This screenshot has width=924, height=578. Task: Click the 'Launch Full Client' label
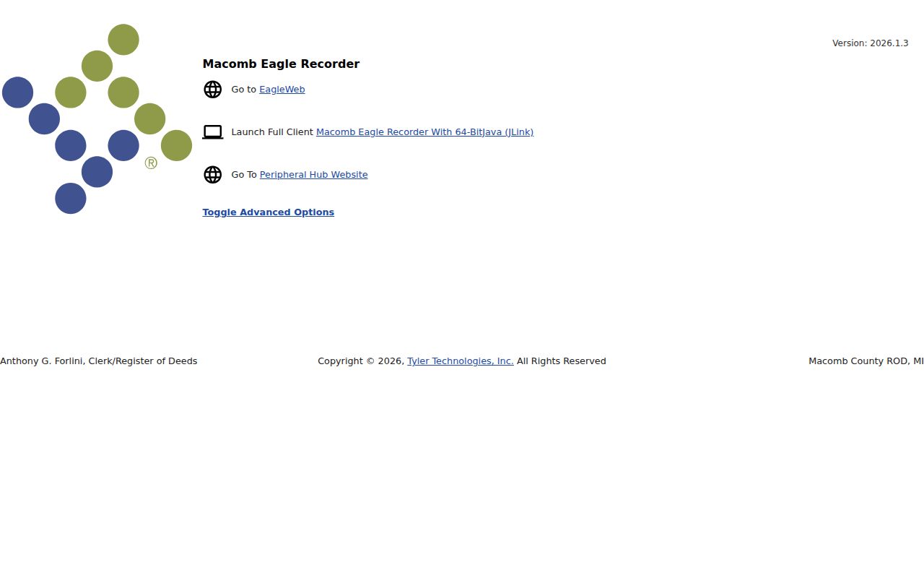pyautogui.click(x=272, y=132)
